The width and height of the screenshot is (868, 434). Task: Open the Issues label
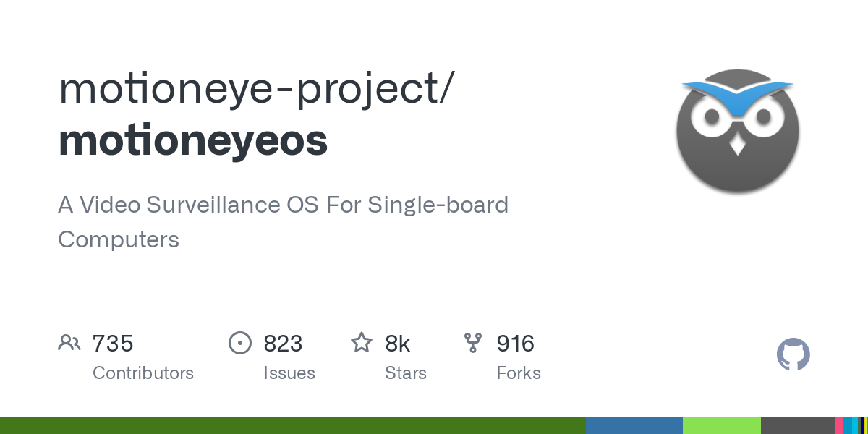289,373
